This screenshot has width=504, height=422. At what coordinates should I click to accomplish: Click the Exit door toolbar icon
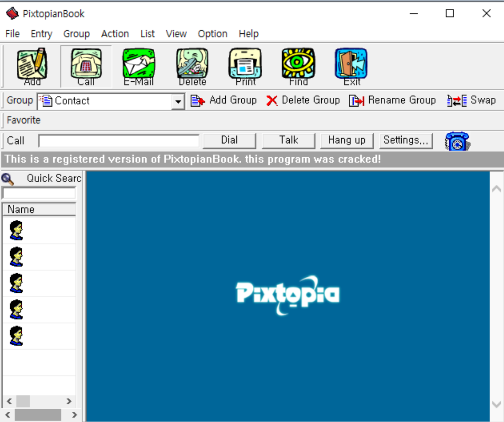click(351, 66)
